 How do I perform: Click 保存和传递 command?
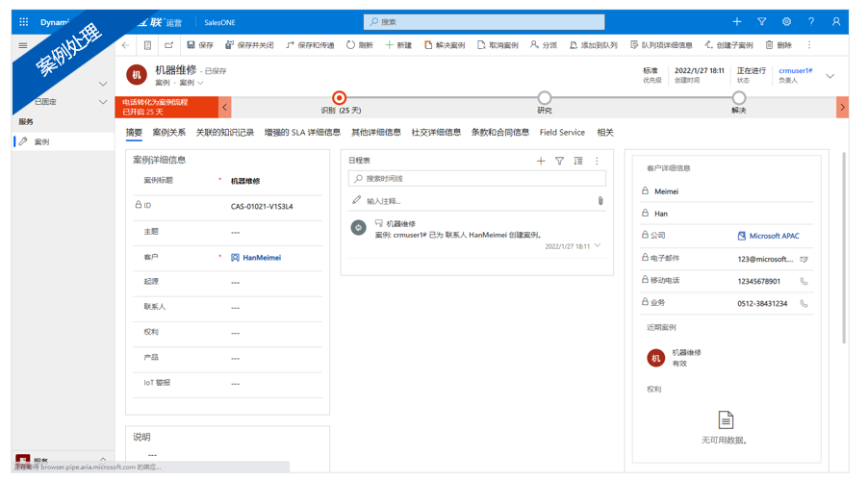310,45
